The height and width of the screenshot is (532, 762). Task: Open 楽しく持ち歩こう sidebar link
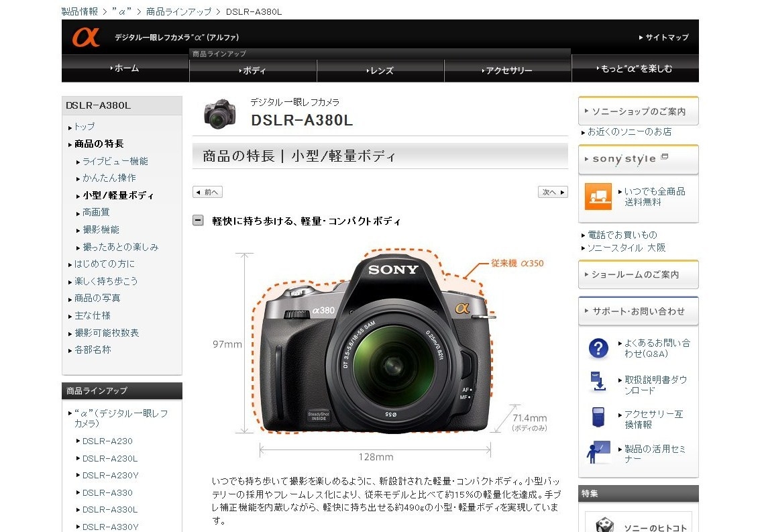pyautogui.click(x=105, y=281)
